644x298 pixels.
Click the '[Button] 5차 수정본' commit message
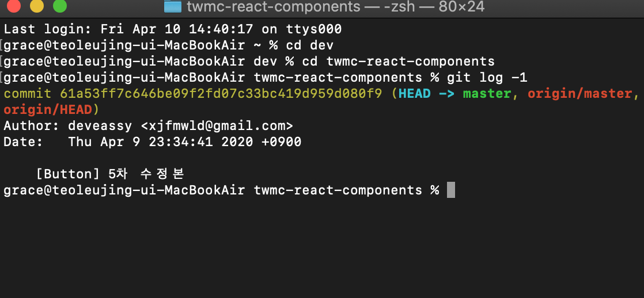click(x=109, y=174)
